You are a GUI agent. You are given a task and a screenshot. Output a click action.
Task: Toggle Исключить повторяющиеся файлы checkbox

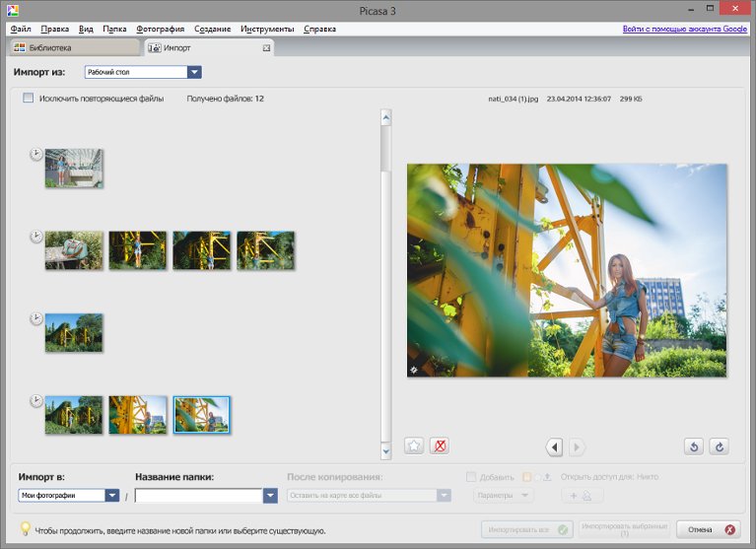click(x=29, y=98)
